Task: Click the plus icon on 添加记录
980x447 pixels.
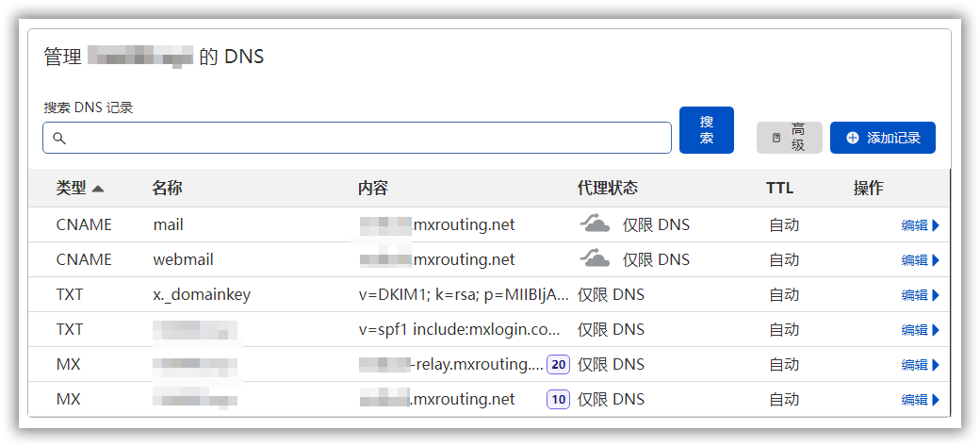Action: (x=853, y=138)
